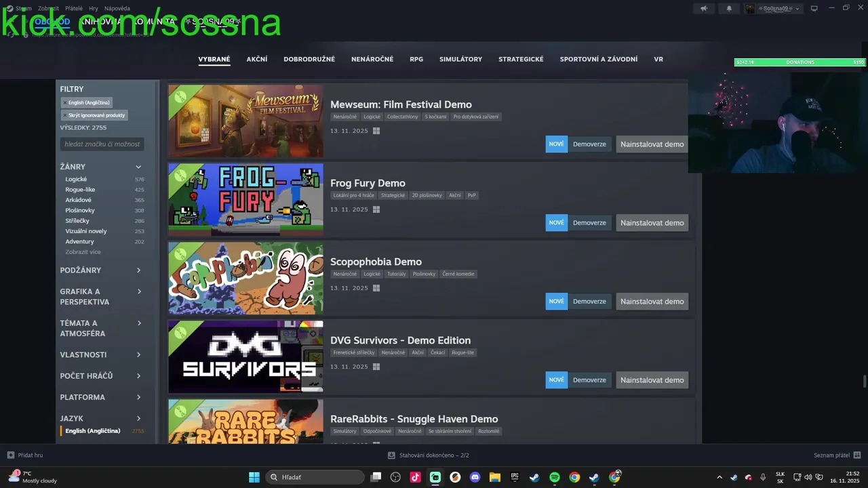This screenshot has height=488, width=868.
Task: Click Windows platform icon on Frog Fury
Action: pyautogui.click(x=376, y=209)
